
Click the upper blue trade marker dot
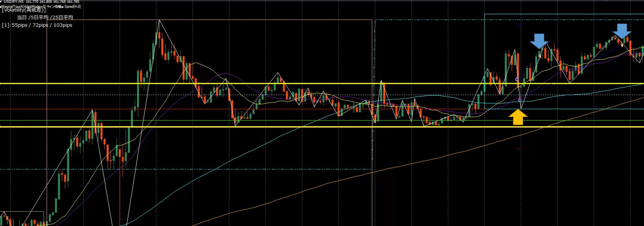517,79
